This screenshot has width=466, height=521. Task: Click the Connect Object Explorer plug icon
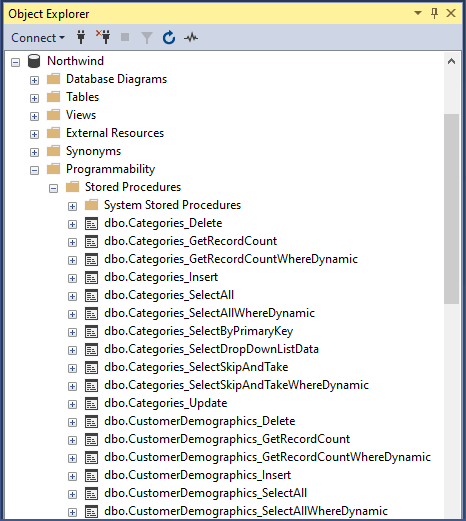click(81, 37)
